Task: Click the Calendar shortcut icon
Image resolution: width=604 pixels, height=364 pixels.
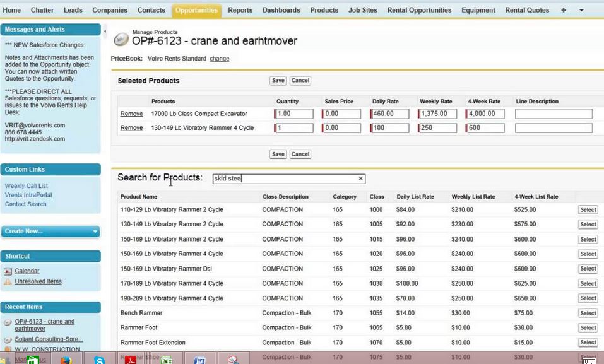Action: [8, 271]
